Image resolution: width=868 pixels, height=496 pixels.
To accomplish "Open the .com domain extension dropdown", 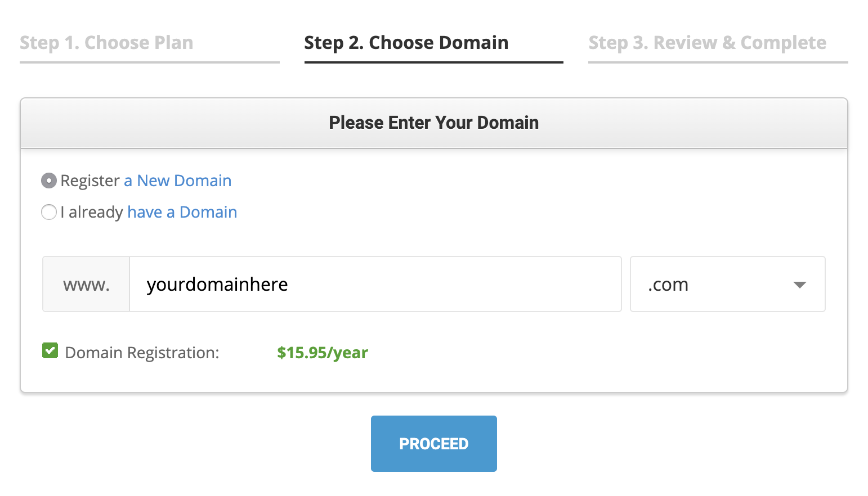I will tap(727, 284).
